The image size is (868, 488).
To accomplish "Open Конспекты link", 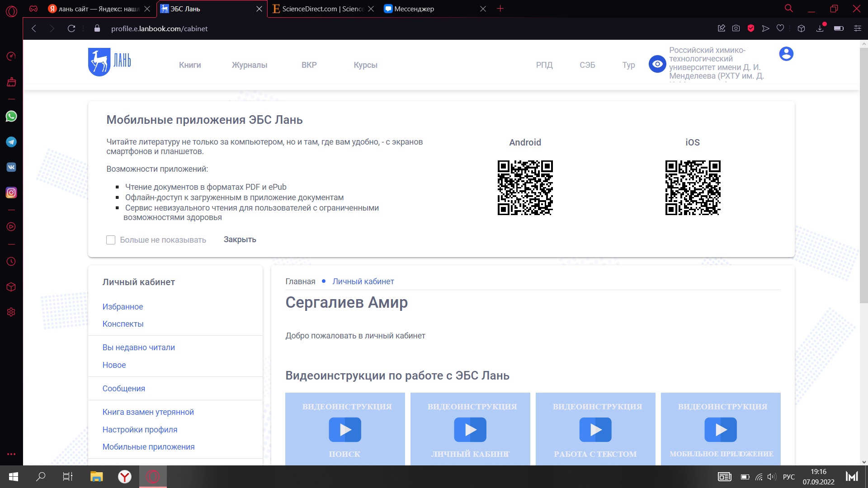I will (123, 324).
